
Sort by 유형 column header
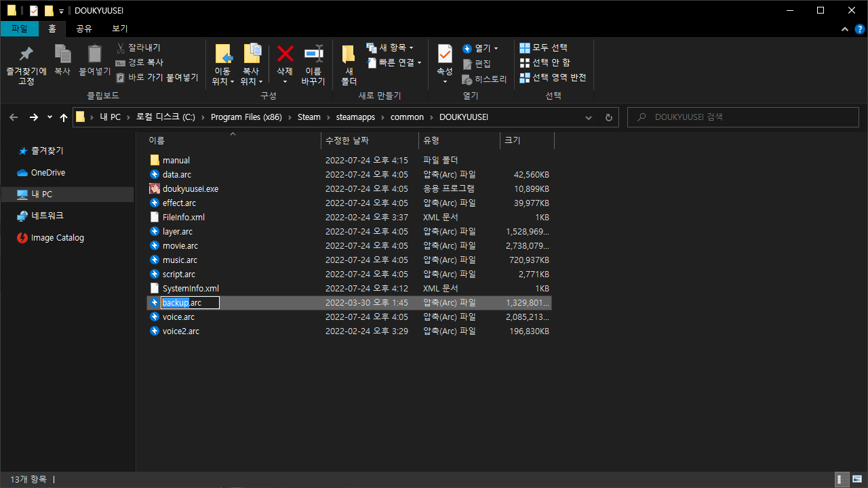pyautogui.click(x=459, y=140)
